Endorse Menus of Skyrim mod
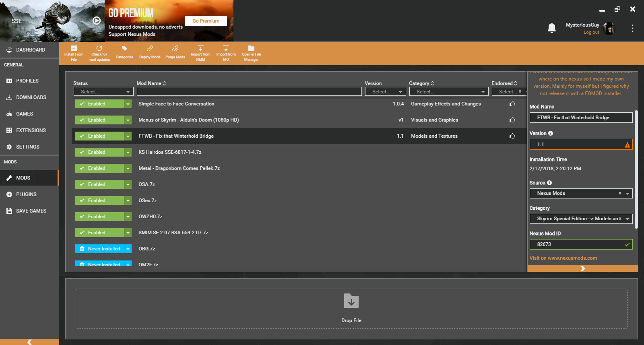This screenshot has height=345, width=644. tap(512, 120)
